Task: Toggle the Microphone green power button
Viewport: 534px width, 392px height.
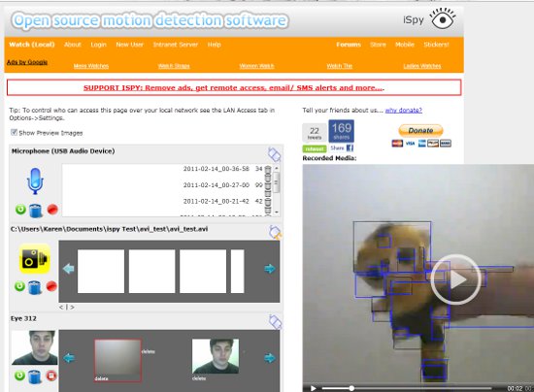Action: click(20, 210)
